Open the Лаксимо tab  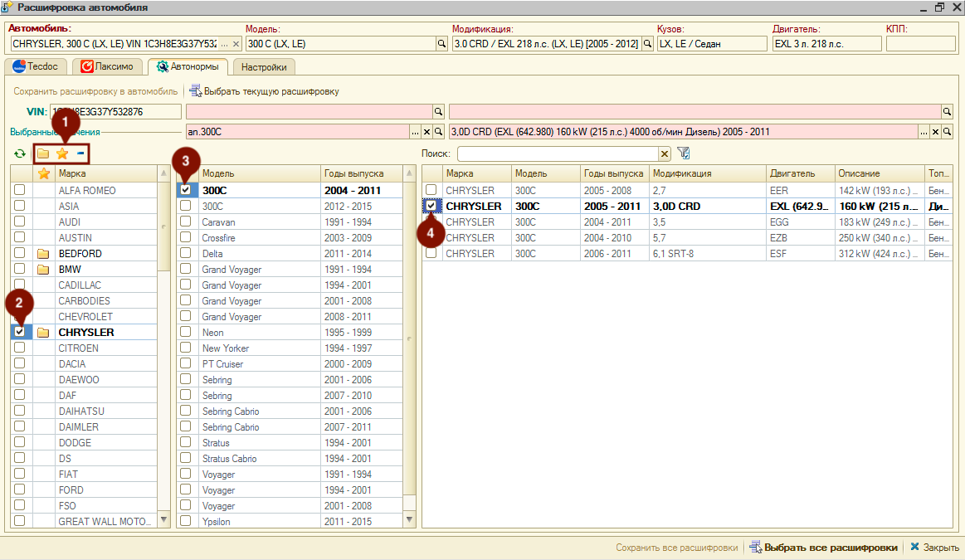point(107,66)
